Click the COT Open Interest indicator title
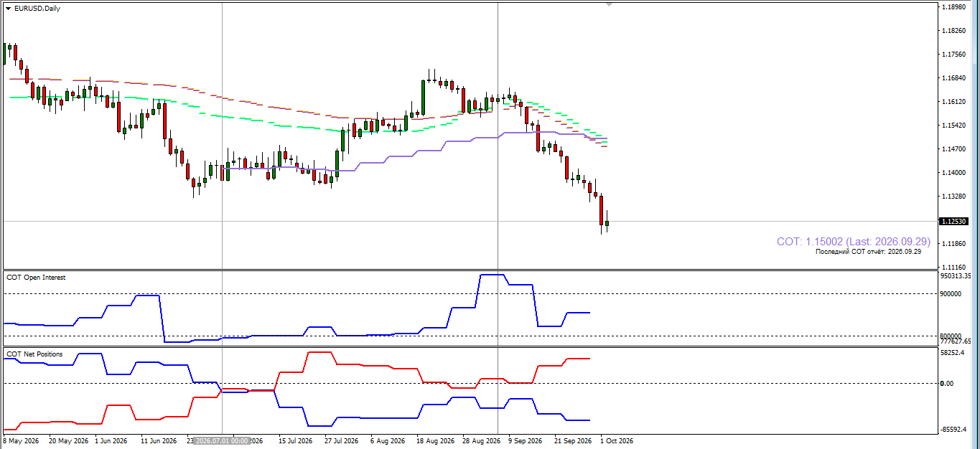This screenshot has height=449, width=980. [x=36, y=278]
